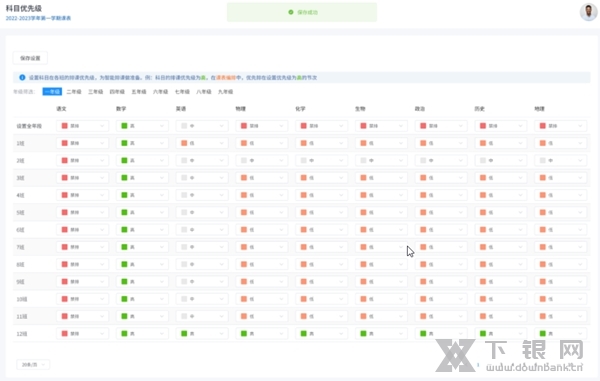Open 生物 priority dropdown for 设置全年段 row

coord(381,126)
